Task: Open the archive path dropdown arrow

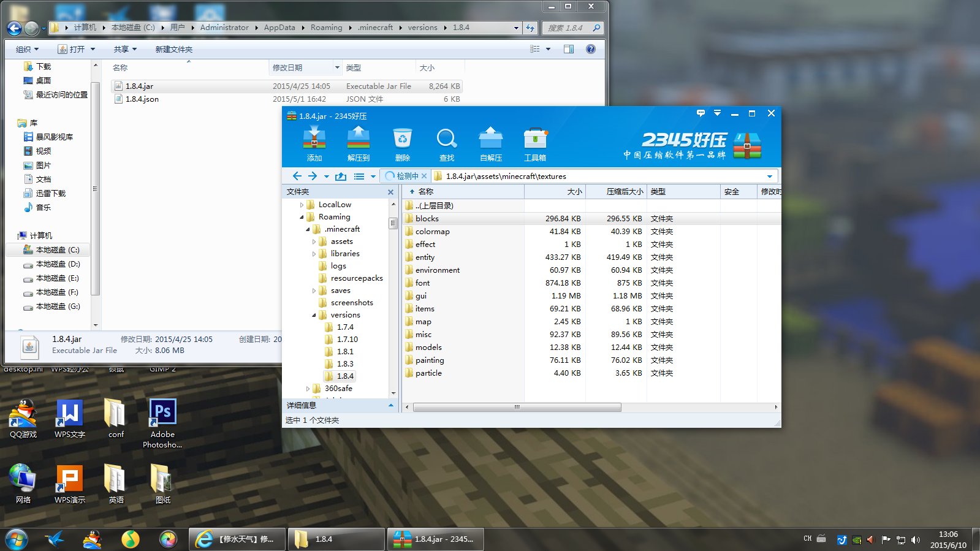Action: 770,177
